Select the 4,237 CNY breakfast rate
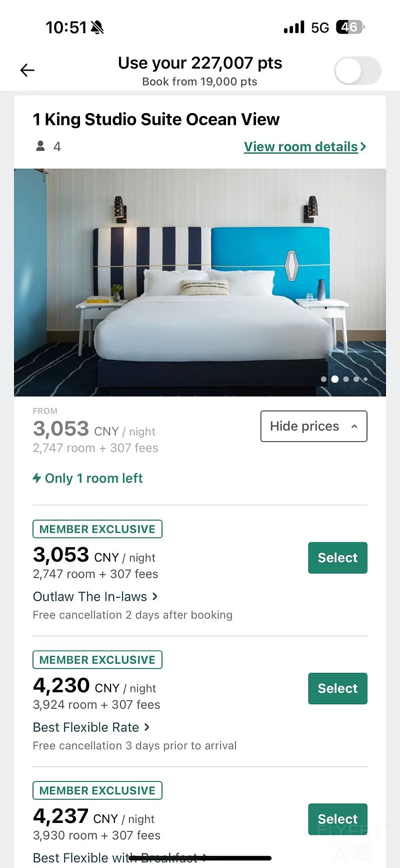The image size is (400, 868). click(x=337, y=819)
